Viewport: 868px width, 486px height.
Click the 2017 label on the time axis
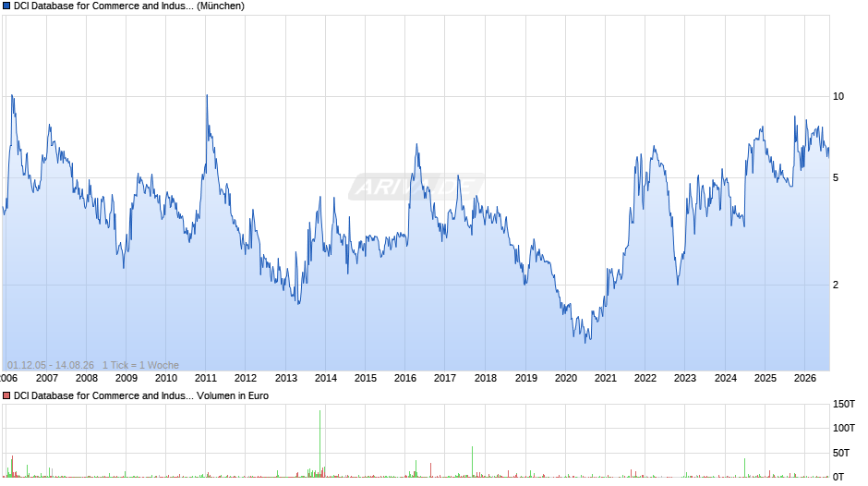click(445, 378)
